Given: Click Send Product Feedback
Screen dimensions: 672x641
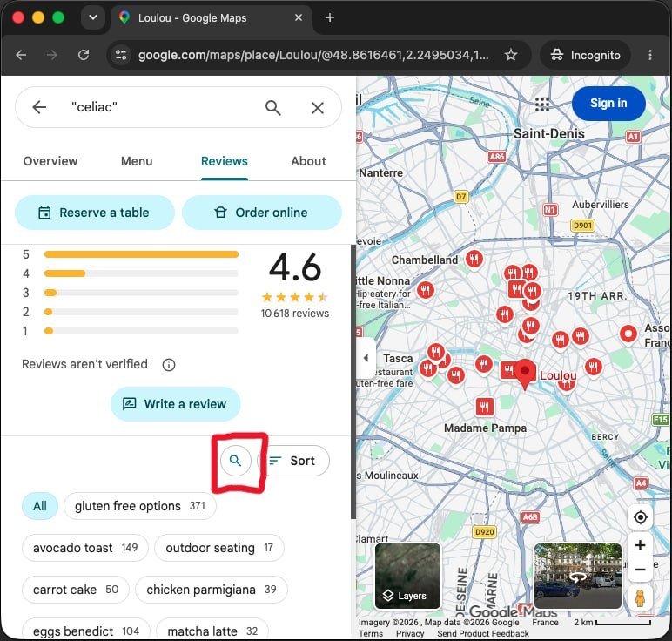Looking at the screenshot, I should (483, 634).
